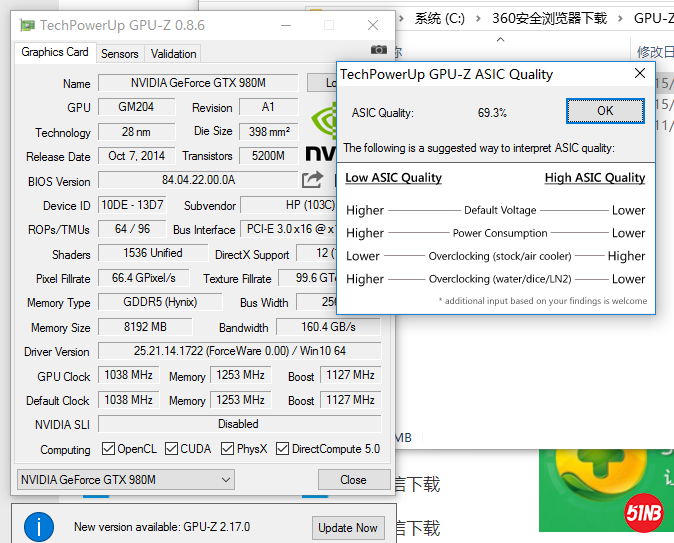Click the Default Voltage row label

pos(500,210)
